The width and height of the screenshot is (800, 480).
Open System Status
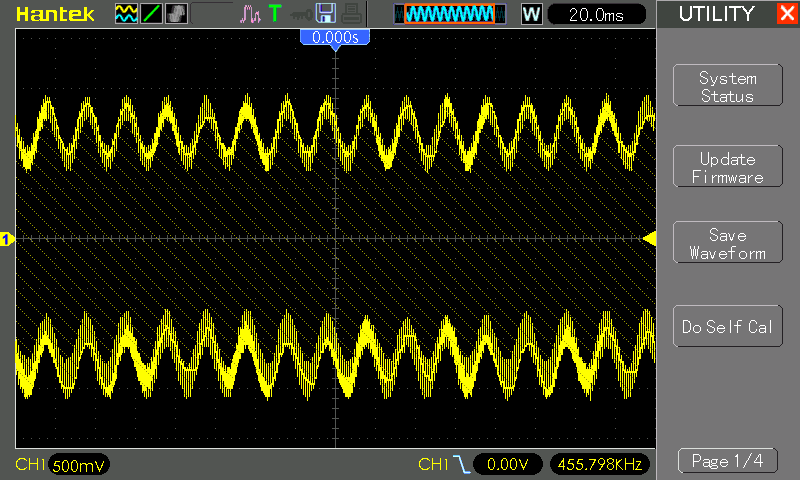[x=728, y=85]
